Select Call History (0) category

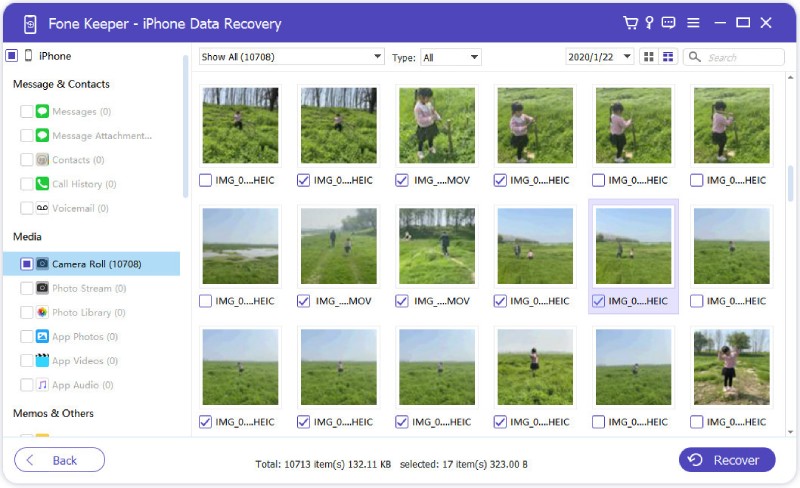point(84,184)
